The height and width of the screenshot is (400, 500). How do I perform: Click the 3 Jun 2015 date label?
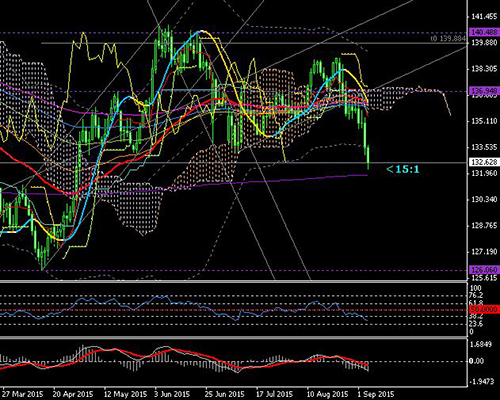click(x=172, y=394)
